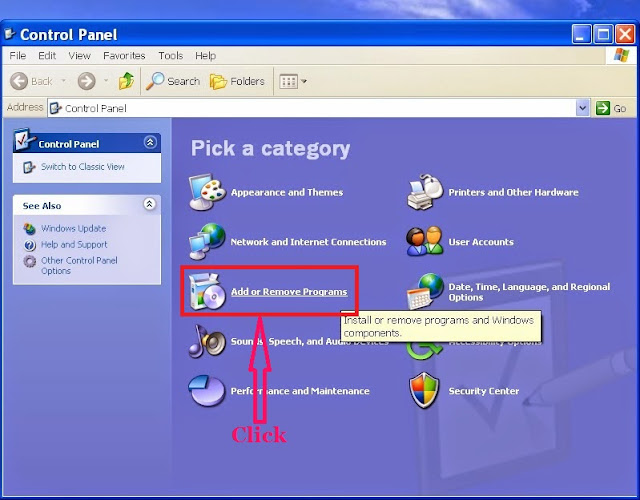
Task: Open the Help and Support link
Action: (x=74, y=244)
